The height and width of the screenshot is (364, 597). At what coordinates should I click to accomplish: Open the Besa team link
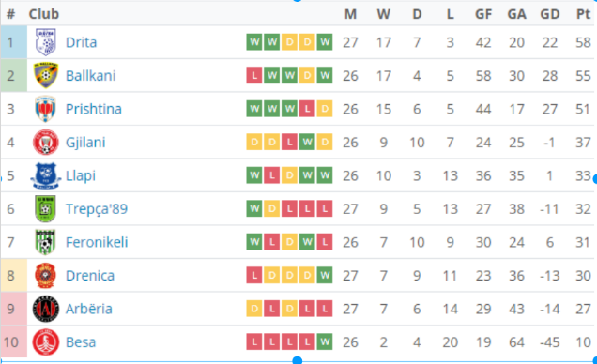tap(81, 342)
